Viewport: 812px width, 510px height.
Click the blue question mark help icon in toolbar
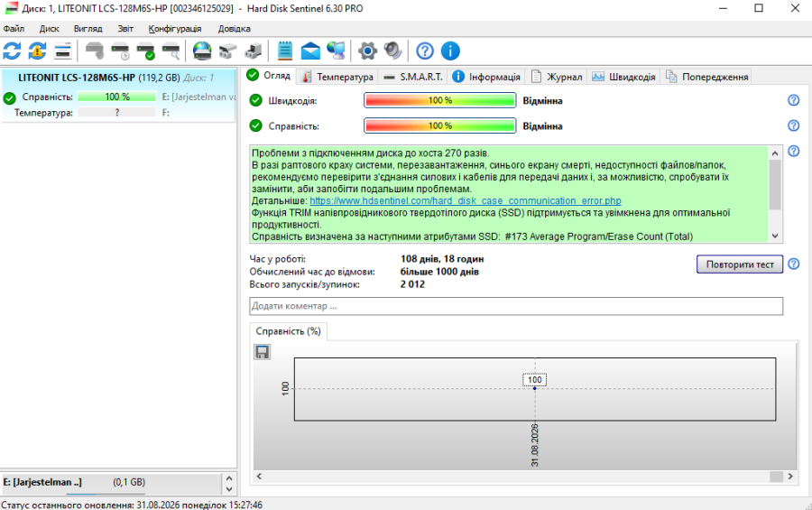425,51
